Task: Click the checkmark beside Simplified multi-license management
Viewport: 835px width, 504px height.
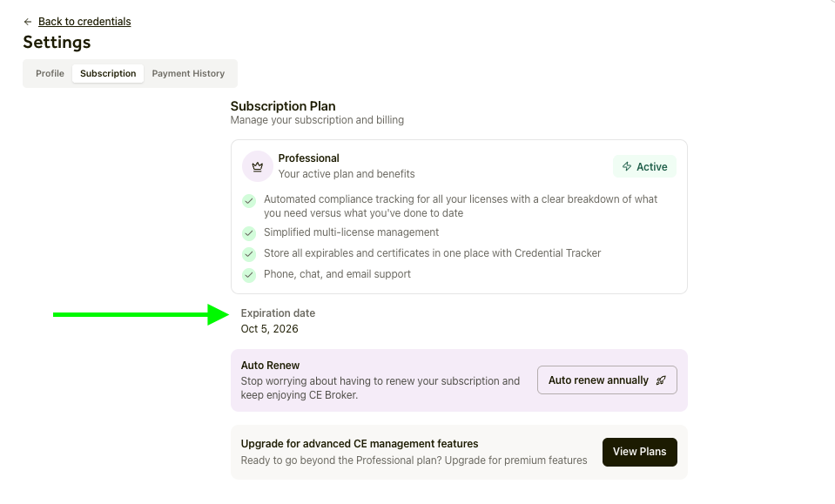Action: click(248, 233)
